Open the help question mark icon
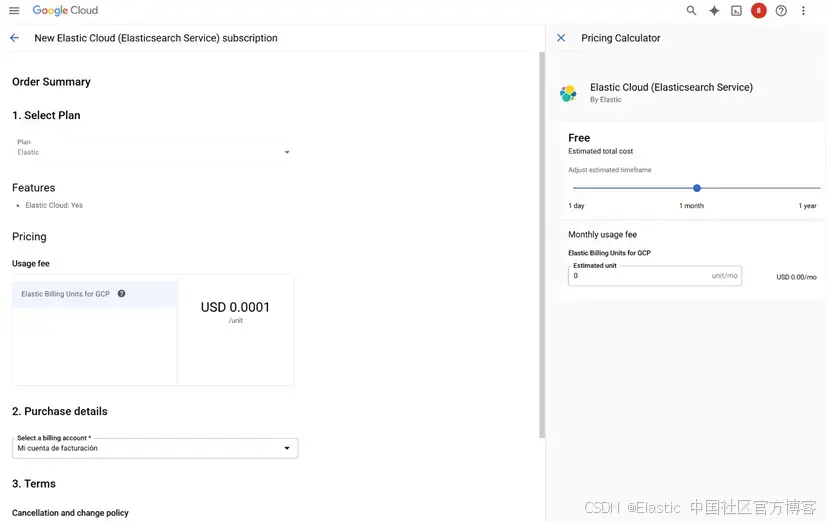The height and width of the screenshot is (523, 828). point(781,11)
